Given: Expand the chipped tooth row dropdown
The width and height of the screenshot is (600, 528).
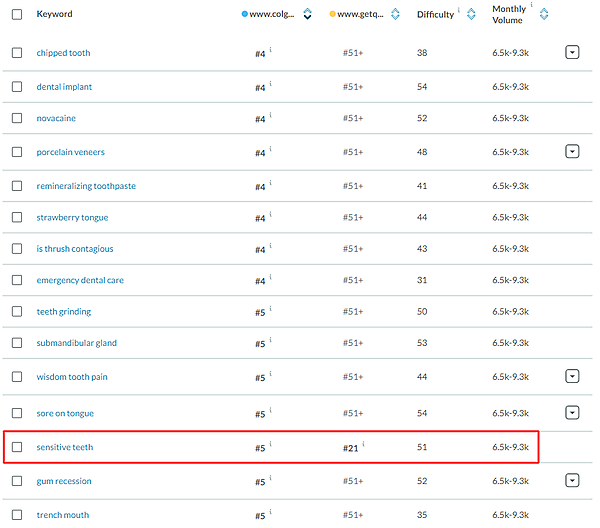Looking at the screenshot, I should tap(572, 52).
